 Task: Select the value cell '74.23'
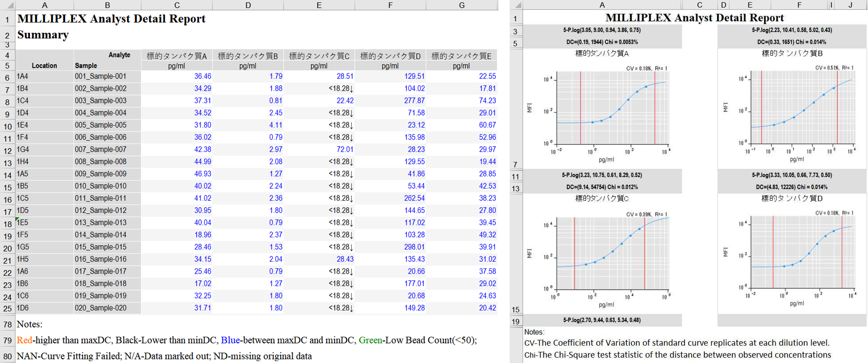(x=461, y=101)
